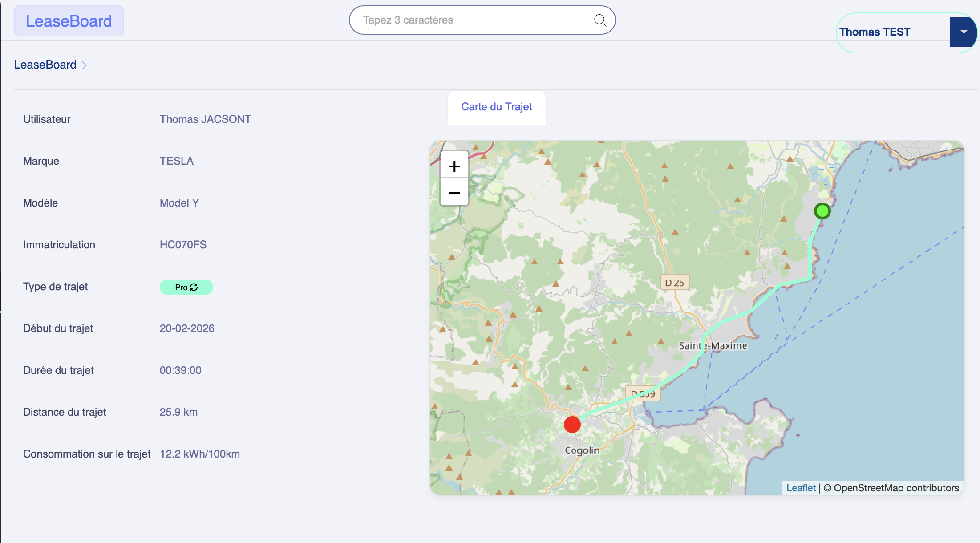The image size is (980, 543).
Task: Click the D 25 road label
Action: click(674, 283)
